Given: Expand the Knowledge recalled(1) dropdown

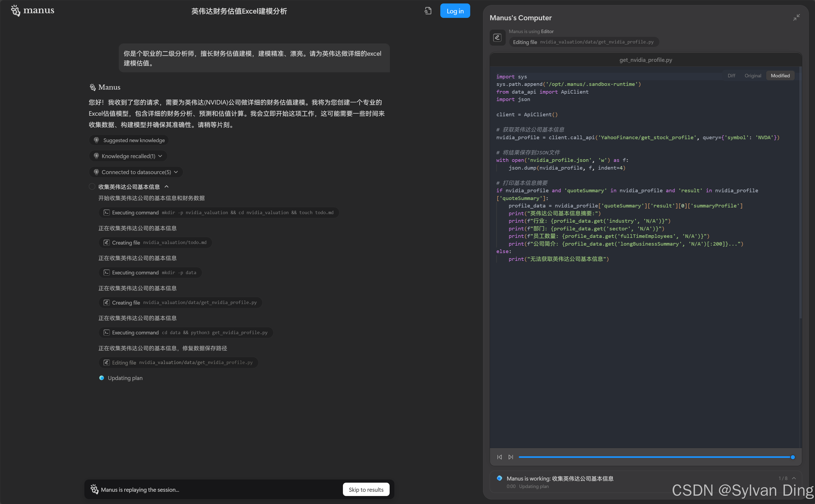Looking at the screenshot, I should pos(128,156).
